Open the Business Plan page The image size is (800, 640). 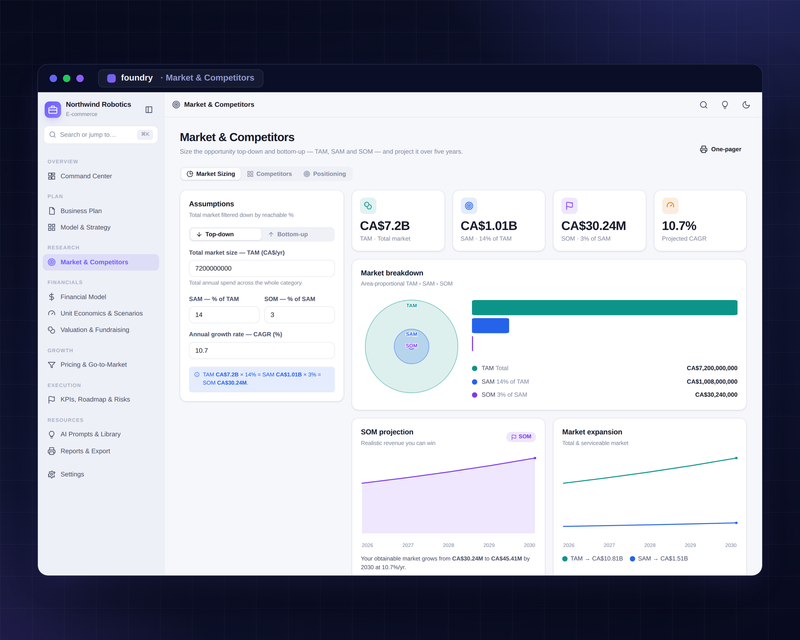101,211
